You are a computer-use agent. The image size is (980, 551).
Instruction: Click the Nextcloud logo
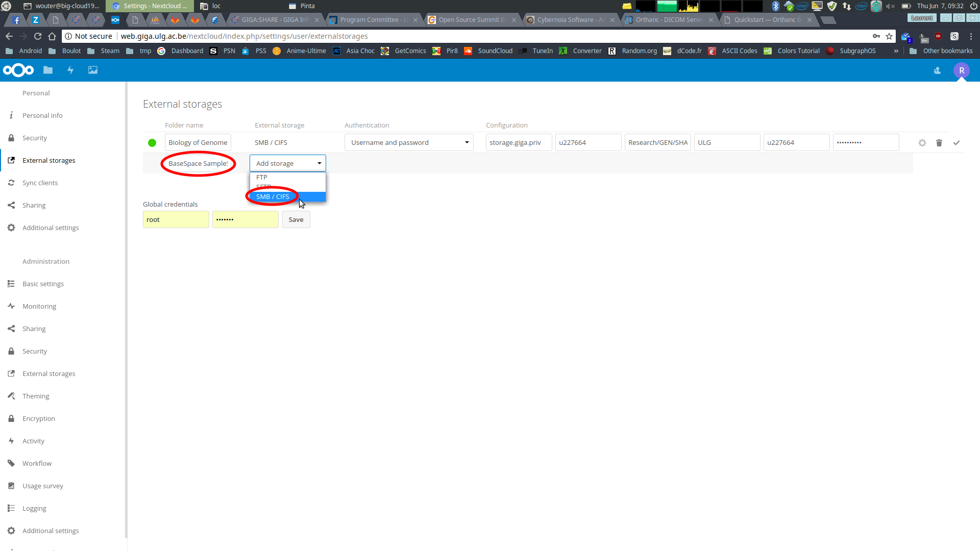pos(18,70)
